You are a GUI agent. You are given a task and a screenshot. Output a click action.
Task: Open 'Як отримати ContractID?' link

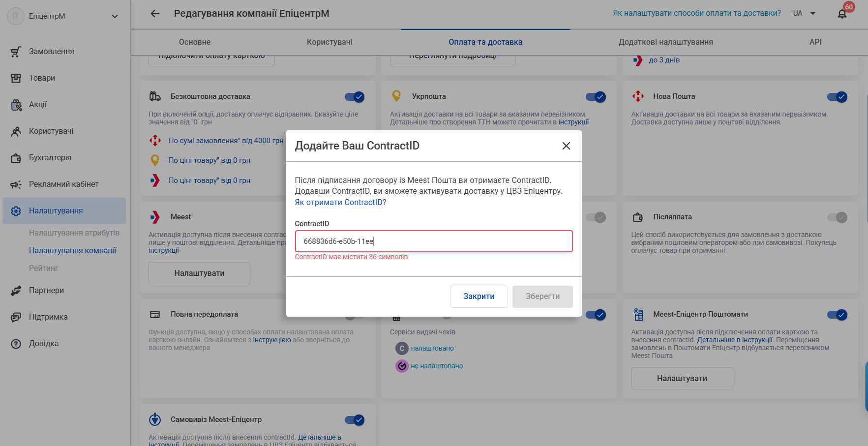[340, 203]
